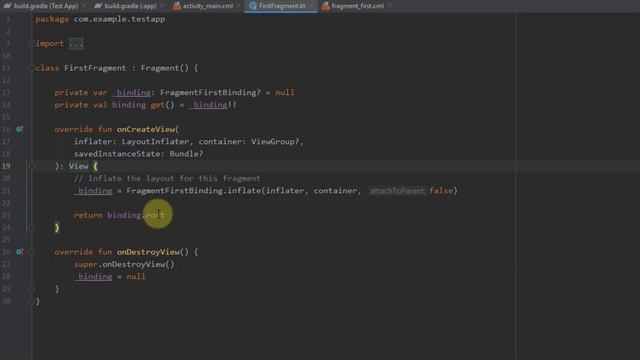The width and height of the screenshot is (640, 360).
Task: Click the 'Inflate the layout for this fragment' comment
Action: pos(167,178)
